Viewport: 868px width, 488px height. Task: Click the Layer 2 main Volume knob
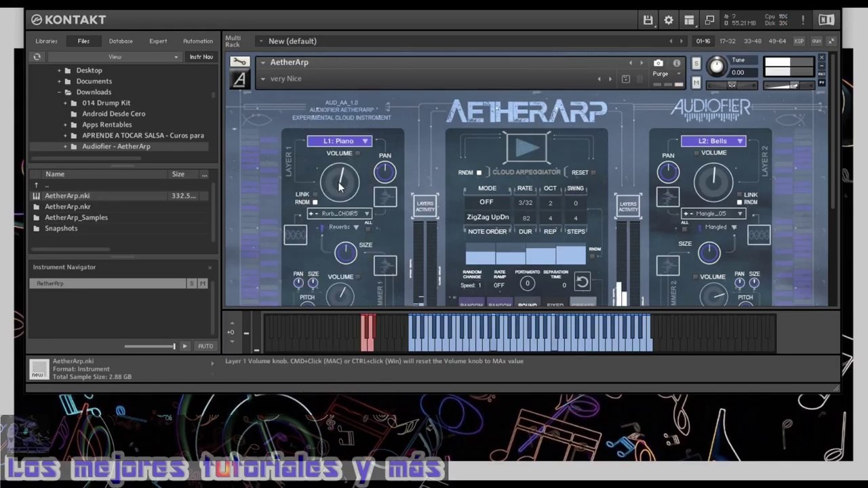click(x=713, y=181)
